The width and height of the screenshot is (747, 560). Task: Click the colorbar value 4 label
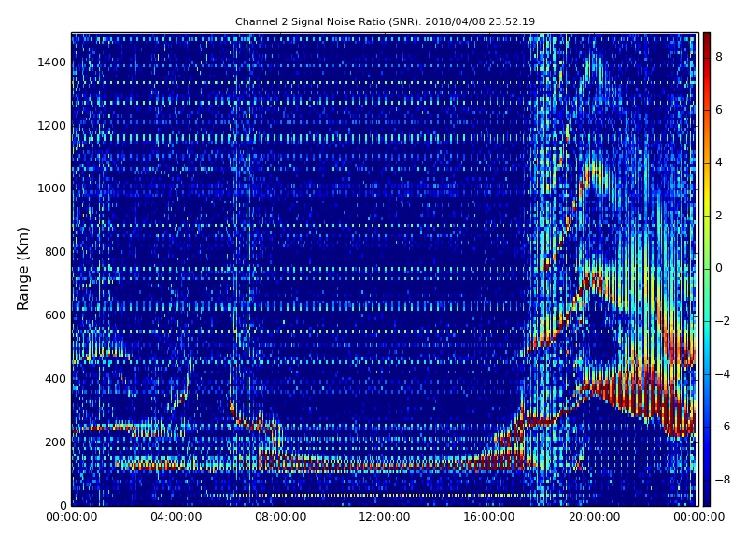pos(719,162)
